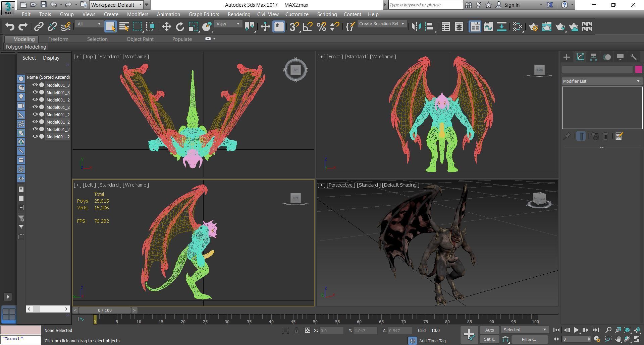Open the Display command panel
Image resolution: width=644 pixels, height=345 pixels.
(620, 57)
